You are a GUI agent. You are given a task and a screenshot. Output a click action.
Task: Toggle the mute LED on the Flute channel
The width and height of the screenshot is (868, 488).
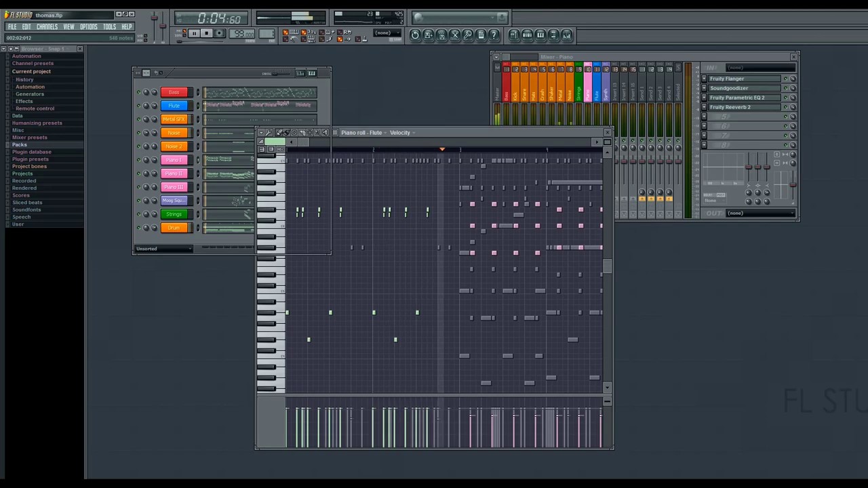click(x=138, y=106)
